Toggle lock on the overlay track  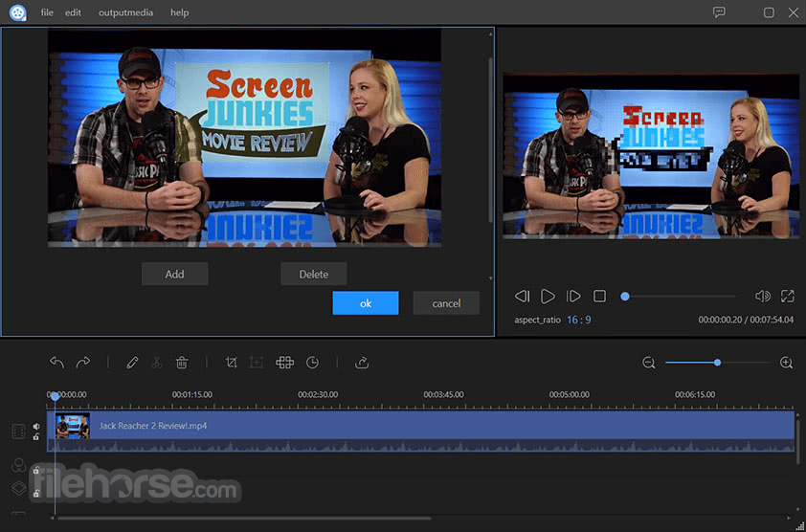(x=36, y=494)
